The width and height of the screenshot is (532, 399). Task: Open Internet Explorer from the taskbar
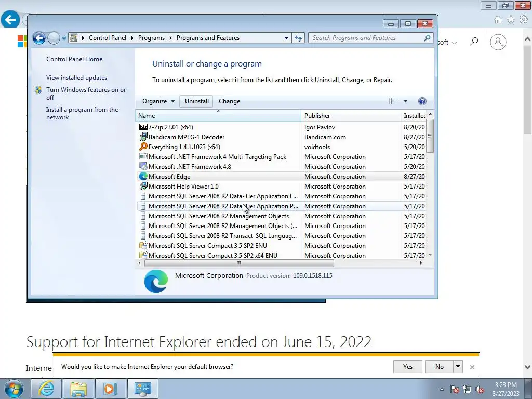click(46, 389)
